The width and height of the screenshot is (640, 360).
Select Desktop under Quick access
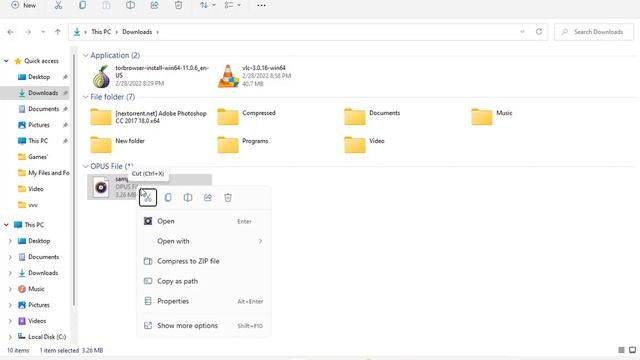39,77
